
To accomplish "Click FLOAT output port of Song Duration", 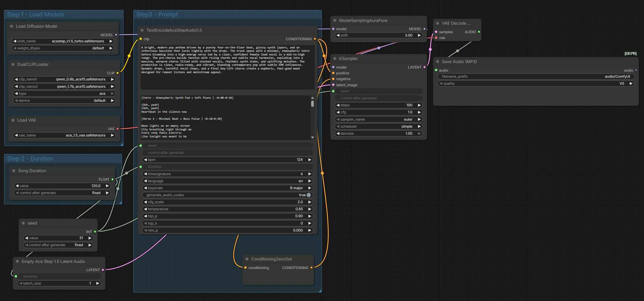I will [112, 179].
